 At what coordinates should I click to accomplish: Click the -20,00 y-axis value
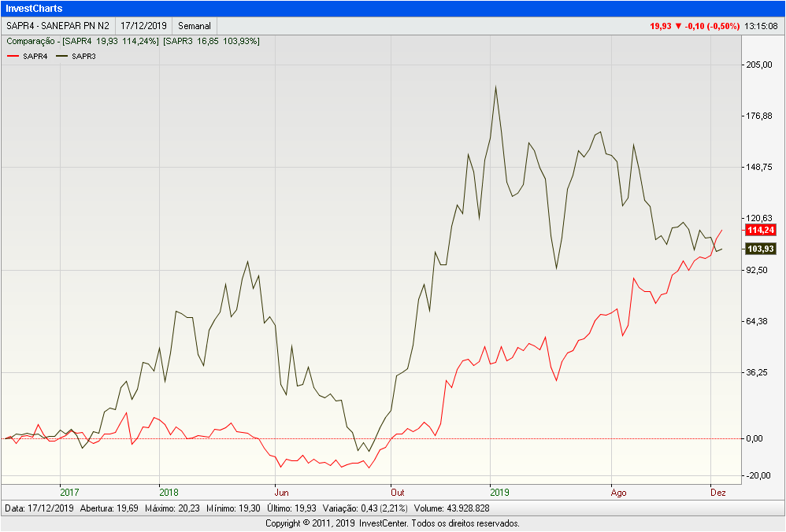758,475
